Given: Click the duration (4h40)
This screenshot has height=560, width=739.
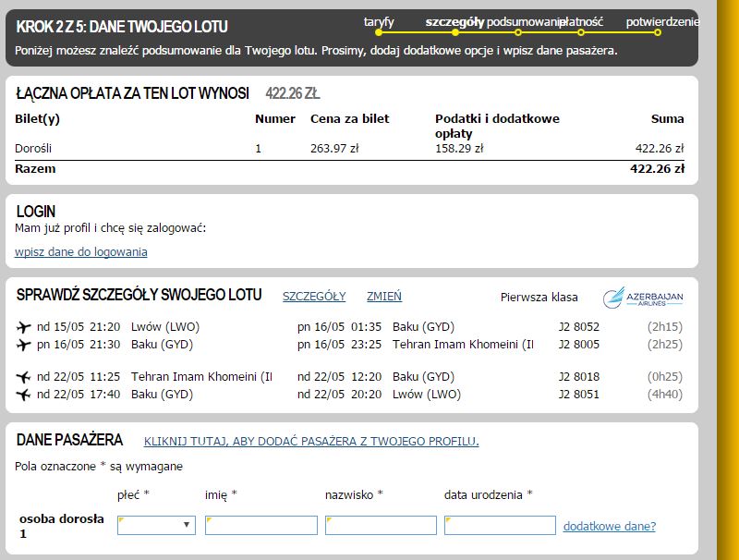Looking at the screenshot, I should point(665,394).
